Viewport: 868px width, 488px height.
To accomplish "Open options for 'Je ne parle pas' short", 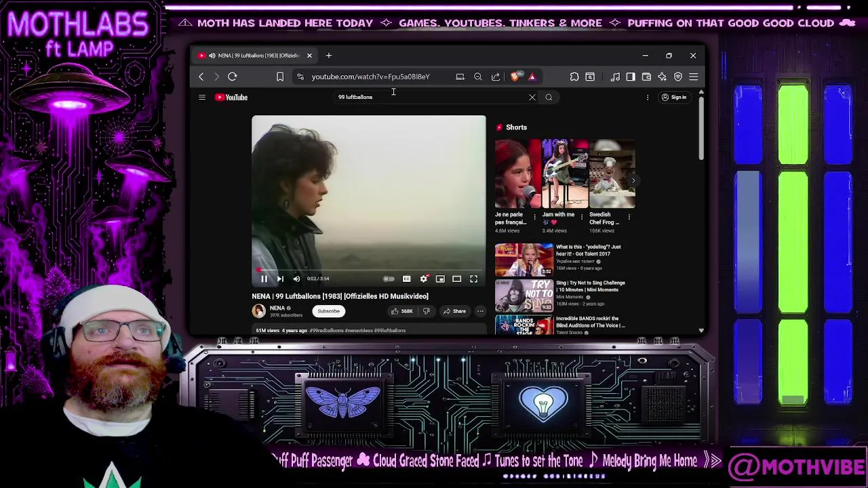I will [x=534, y=218].
